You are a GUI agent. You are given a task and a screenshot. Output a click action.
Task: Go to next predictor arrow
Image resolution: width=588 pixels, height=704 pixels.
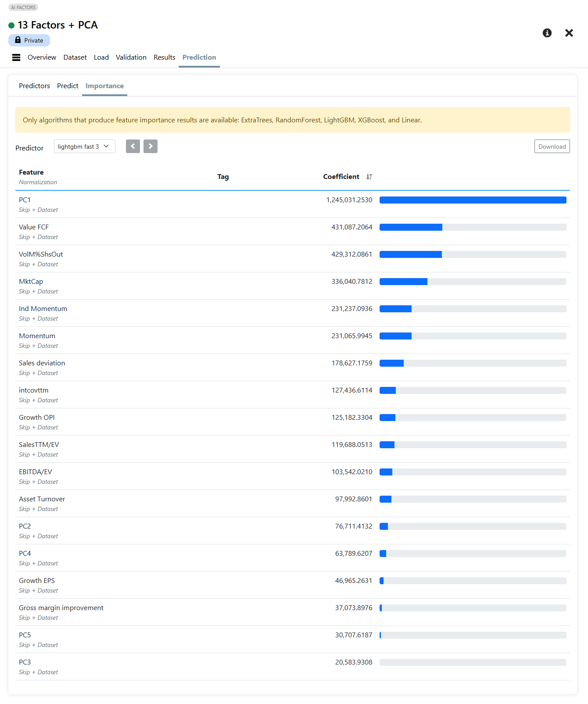pos(151,147)
